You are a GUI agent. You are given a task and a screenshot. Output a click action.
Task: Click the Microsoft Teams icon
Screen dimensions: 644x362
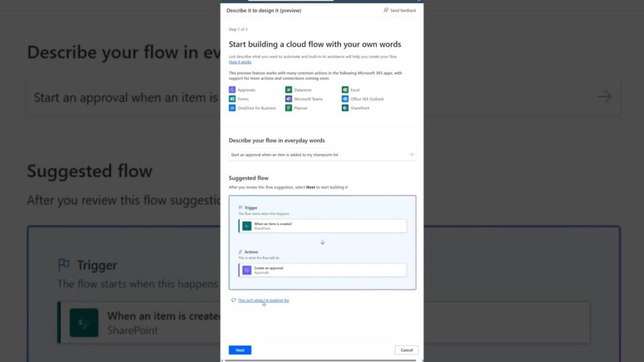click(289, 98)
